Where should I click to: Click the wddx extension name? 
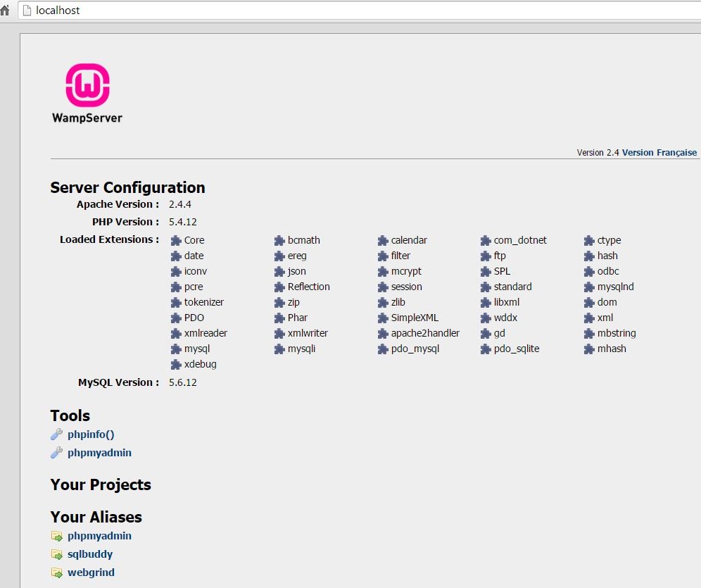(x=505, y=318)
